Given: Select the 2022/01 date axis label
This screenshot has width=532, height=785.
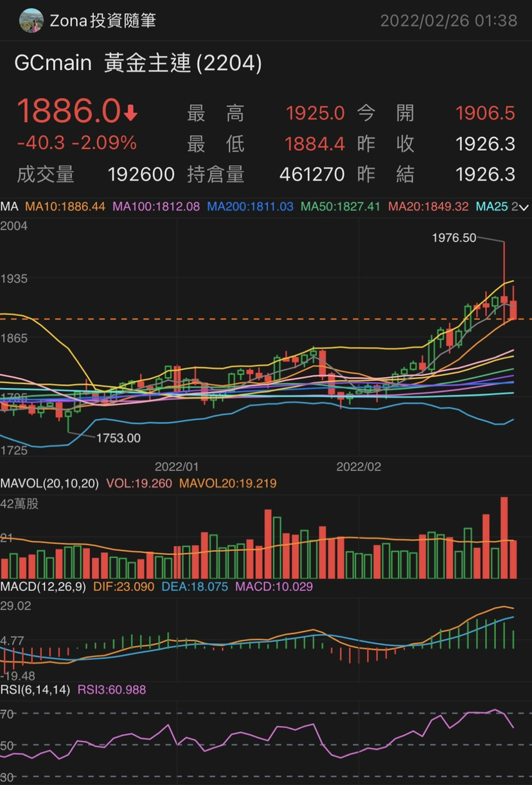Looking at the screenshot, I should [177, 467].
